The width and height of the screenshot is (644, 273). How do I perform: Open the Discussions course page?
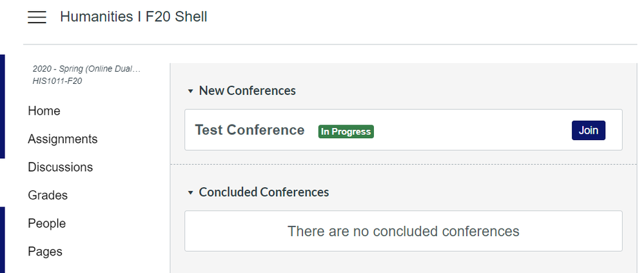60,167
